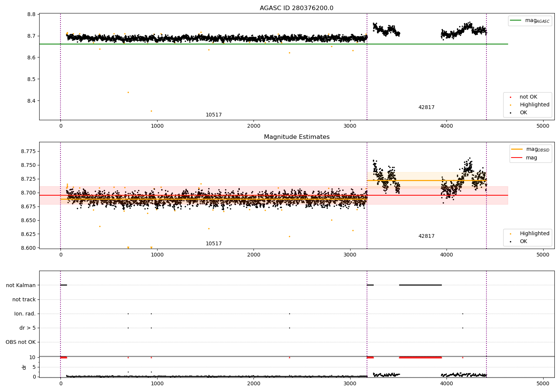
Task: Click 'Highlighted' legend entry in top plot
Action: click(x=530, y=105)
